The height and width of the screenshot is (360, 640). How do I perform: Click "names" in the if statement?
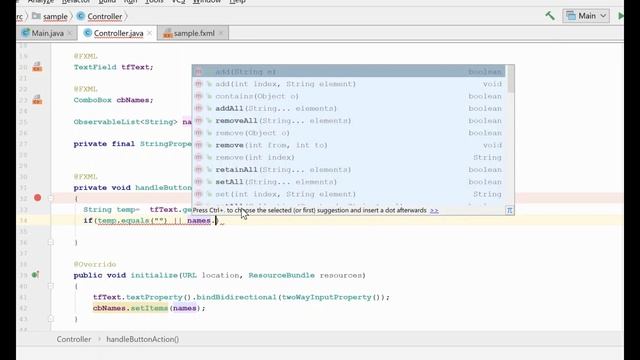point(199,221)
